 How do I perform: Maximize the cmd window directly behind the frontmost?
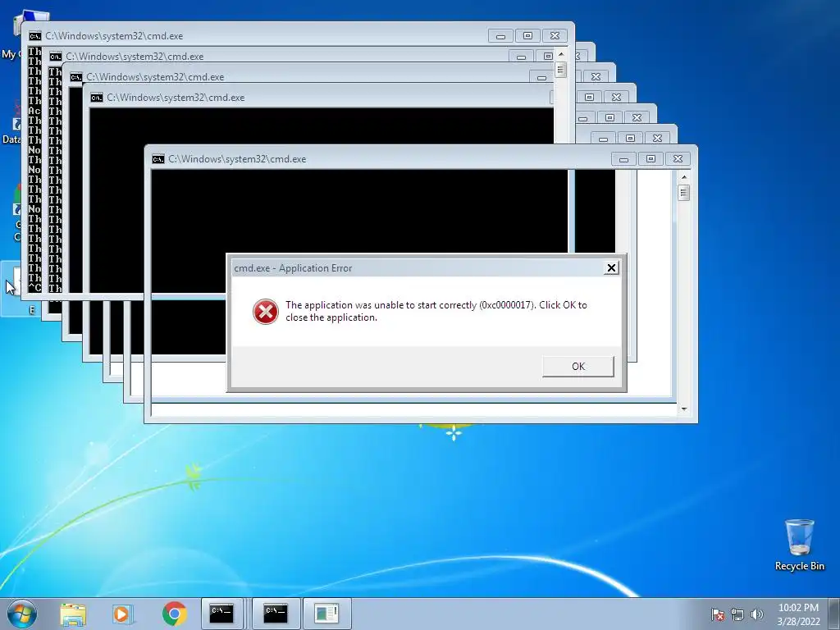click(x=631, y=138)
